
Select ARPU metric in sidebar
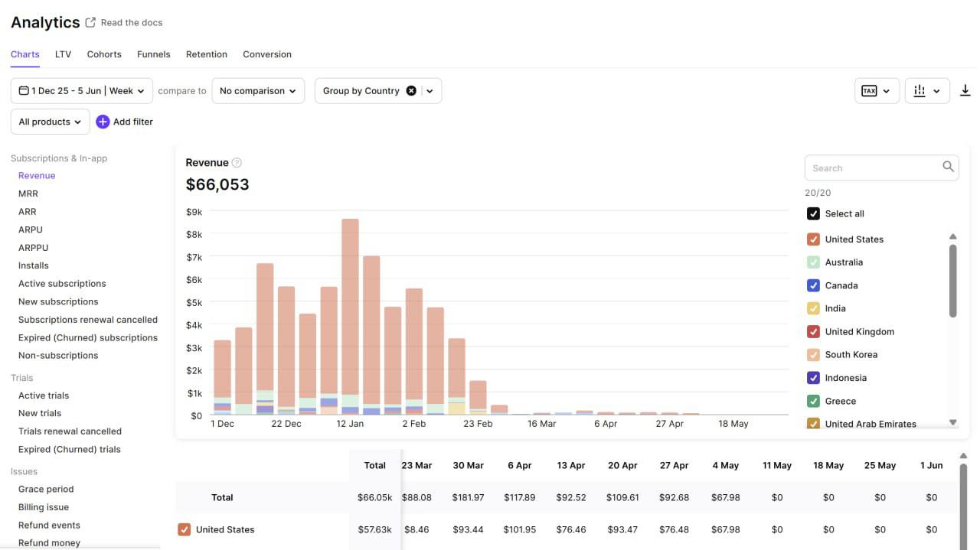click(31, 229)
